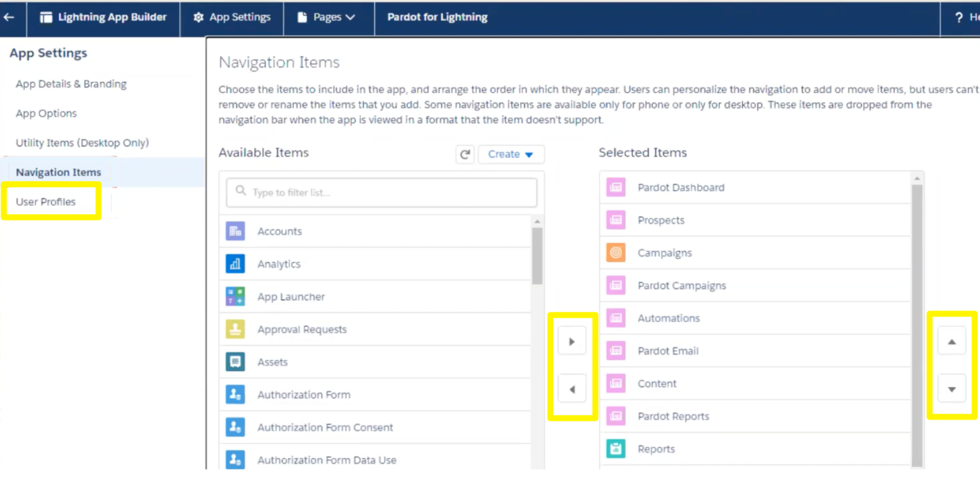Select Authorization Form icon
The width and height of the screenshot is (980, 487).
coord(235,395)
